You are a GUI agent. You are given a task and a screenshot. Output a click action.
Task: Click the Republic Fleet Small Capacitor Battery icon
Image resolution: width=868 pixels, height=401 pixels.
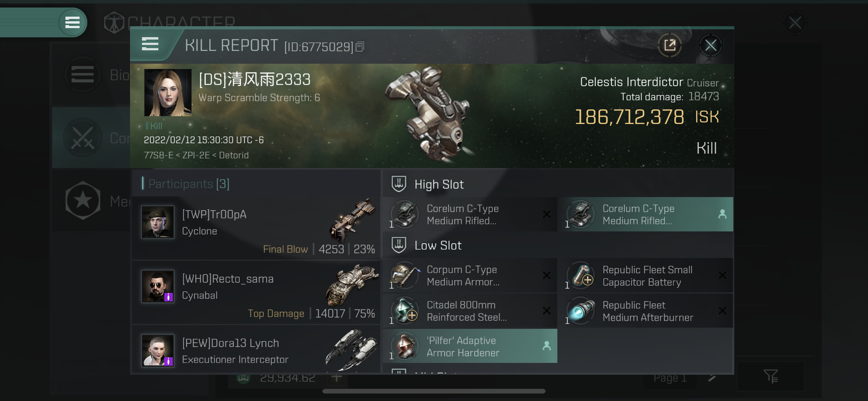[581, 275]
